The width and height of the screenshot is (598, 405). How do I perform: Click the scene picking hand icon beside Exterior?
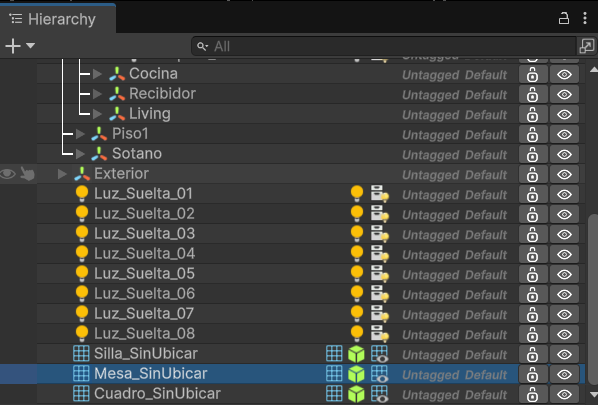click(27, 174)
